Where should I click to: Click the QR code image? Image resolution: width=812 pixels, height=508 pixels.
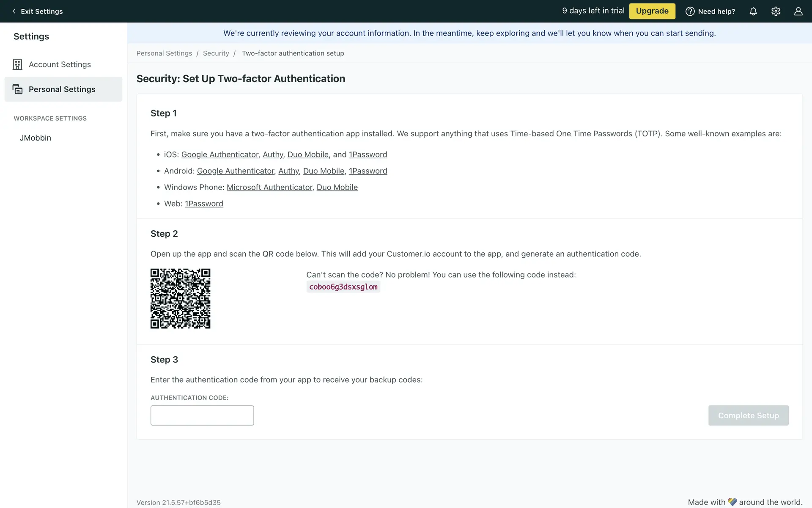[x=180, y=298]
